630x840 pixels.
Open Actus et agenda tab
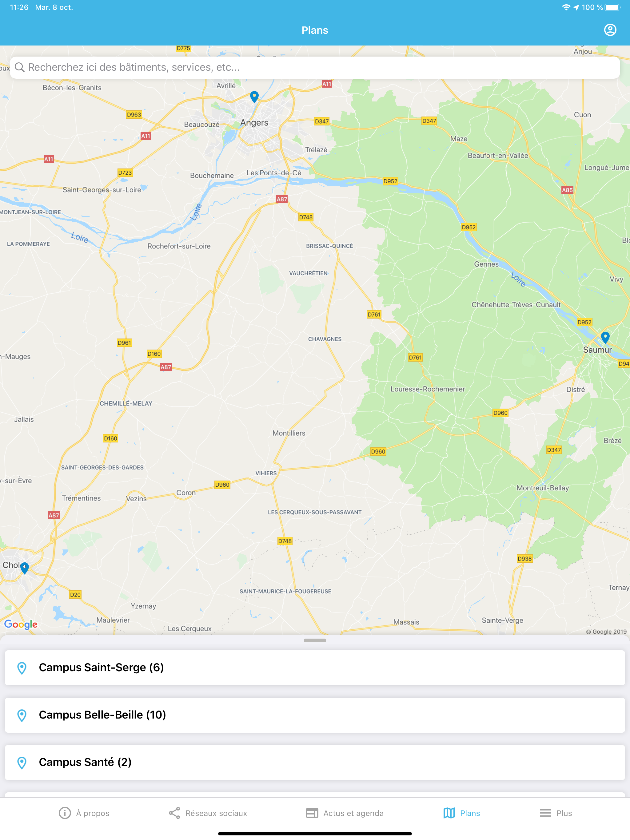345,813
